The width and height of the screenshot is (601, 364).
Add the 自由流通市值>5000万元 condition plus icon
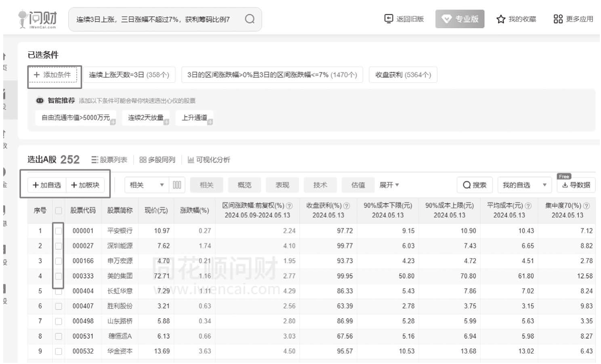click(113, 122)
